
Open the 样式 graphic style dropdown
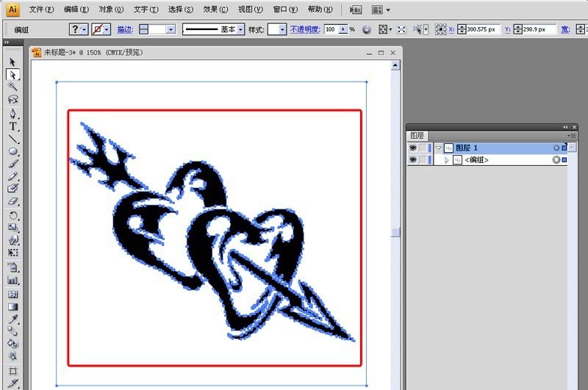282,29
